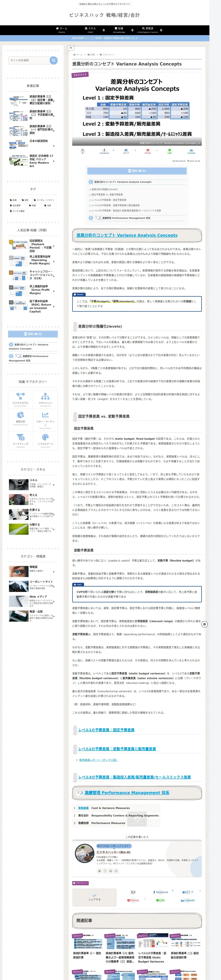
Task: Open the 情報源 Intelligence source menu item
Action: pyautogui.click(x=148, y=30)
